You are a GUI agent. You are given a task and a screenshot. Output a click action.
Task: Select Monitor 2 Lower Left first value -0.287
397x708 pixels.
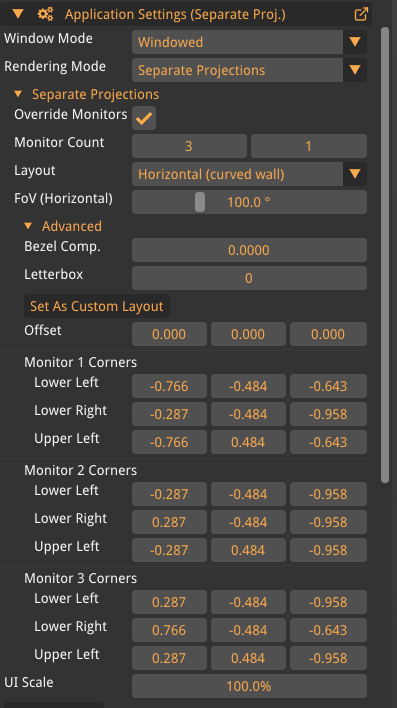point(169,494)
